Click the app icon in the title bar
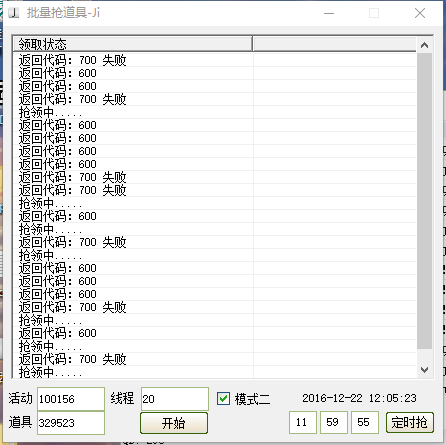 pos(14,13)
